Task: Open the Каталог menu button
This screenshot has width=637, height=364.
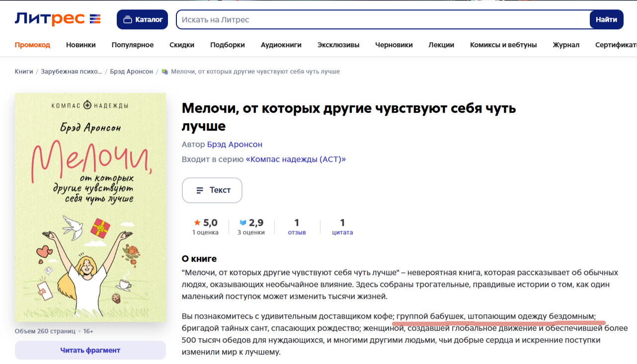Action: coord(143,19)
